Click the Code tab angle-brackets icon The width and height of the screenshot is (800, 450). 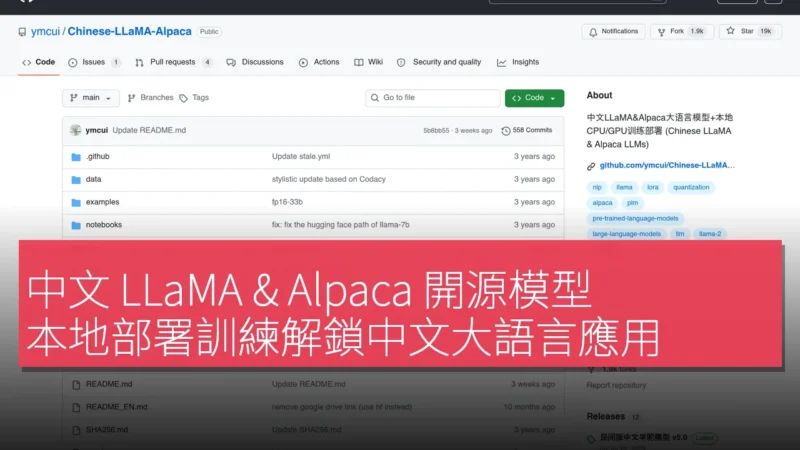(27, 62)
